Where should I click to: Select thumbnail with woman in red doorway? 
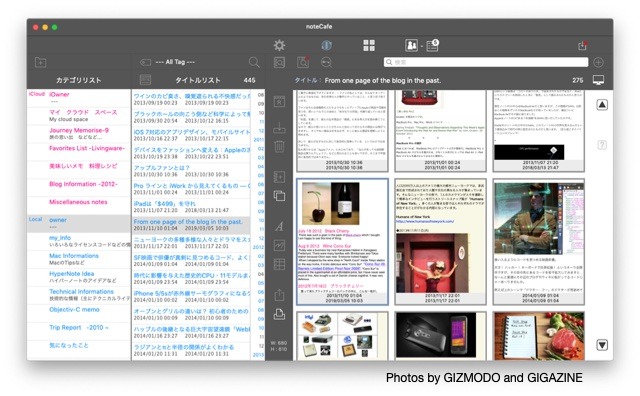(440, 242)
